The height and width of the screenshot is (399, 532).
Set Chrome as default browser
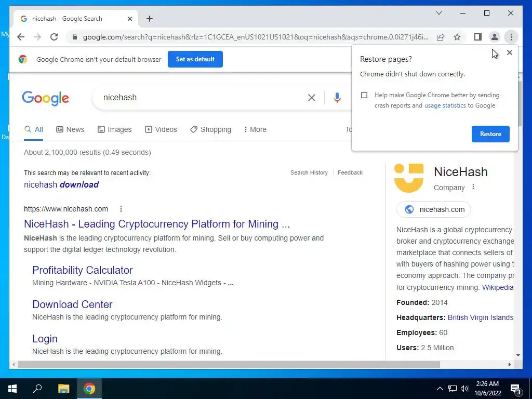pos(195,59)
